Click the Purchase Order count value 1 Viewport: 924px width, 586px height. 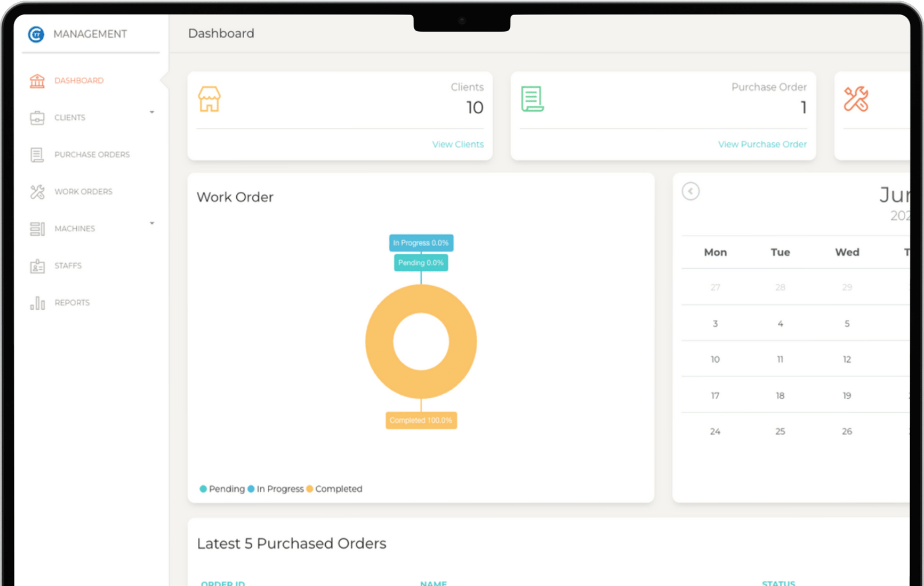click(x=803, y=107)
